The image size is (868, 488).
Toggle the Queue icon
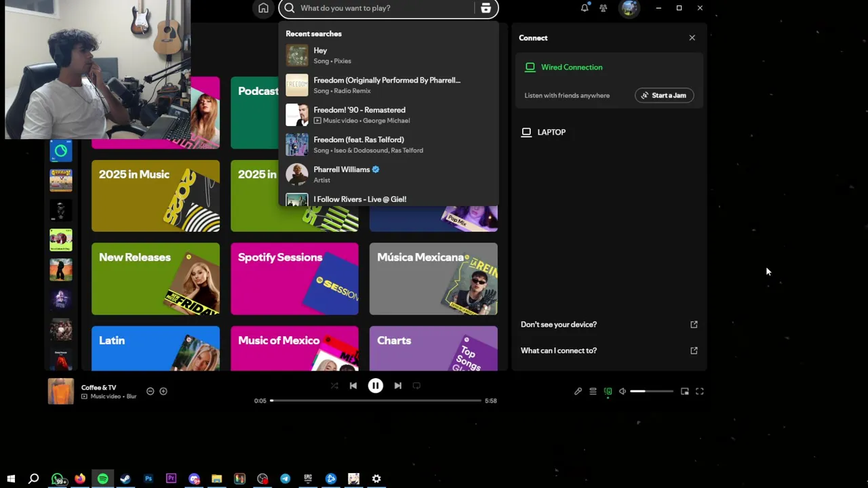click(x=593, y=391)
